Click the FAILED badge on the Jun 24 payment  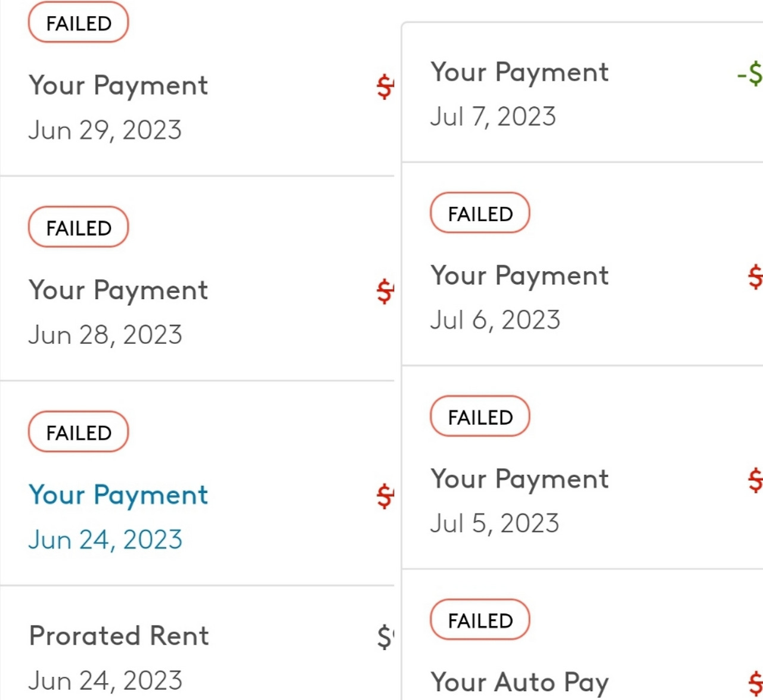point(78,432)
